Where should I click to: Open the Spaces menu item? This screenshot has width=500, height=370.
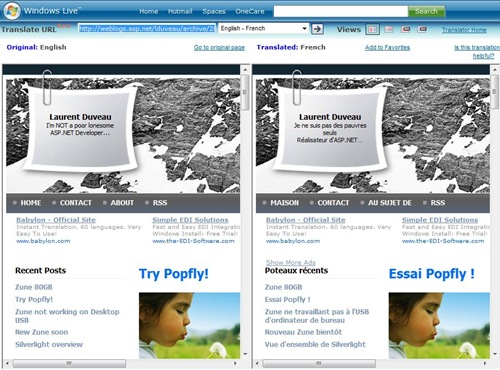point(214,11)
